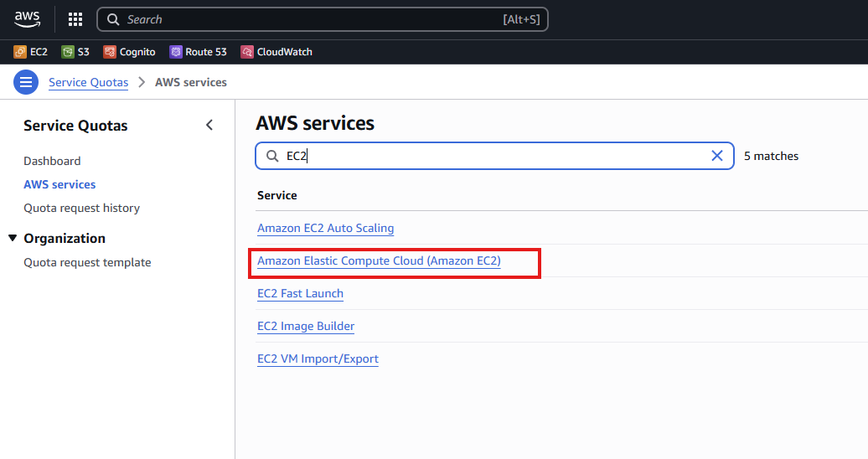Screen dimensions: 868x459
Task: Open the Amazon EC2 Auto Scaling link
Action: point(325,228)
